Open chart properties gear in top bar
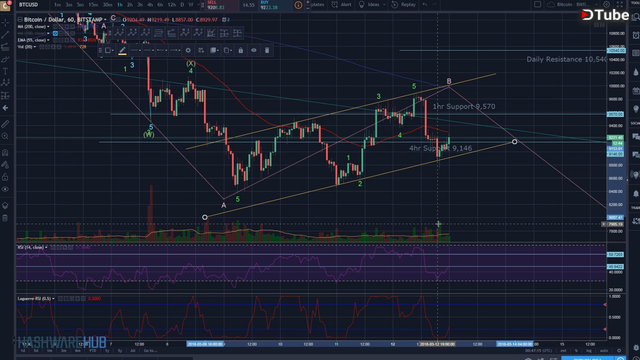This screenshot has width=640, height=360. [x=607, y=4]
